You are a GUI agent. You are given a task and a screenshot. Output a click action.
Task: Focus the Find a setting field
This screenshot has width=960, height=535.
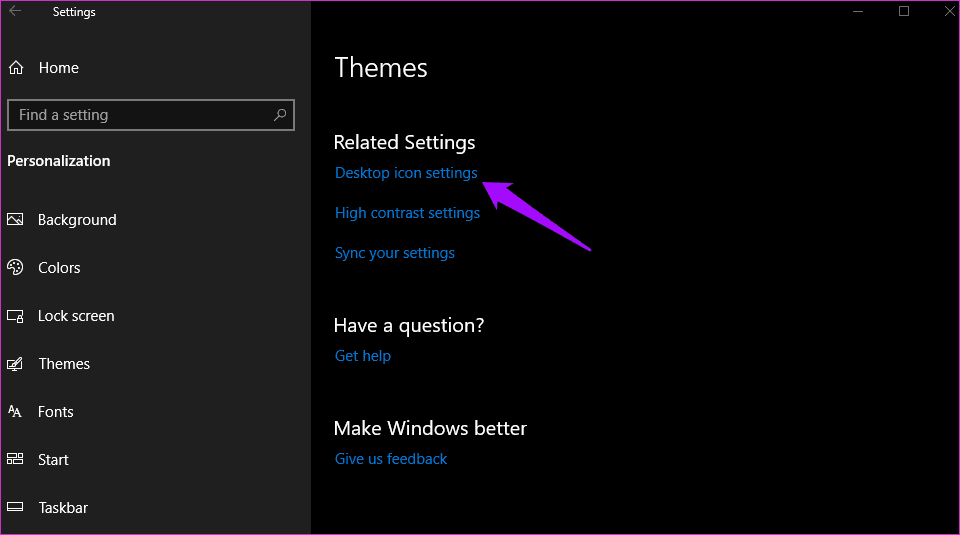151,115
